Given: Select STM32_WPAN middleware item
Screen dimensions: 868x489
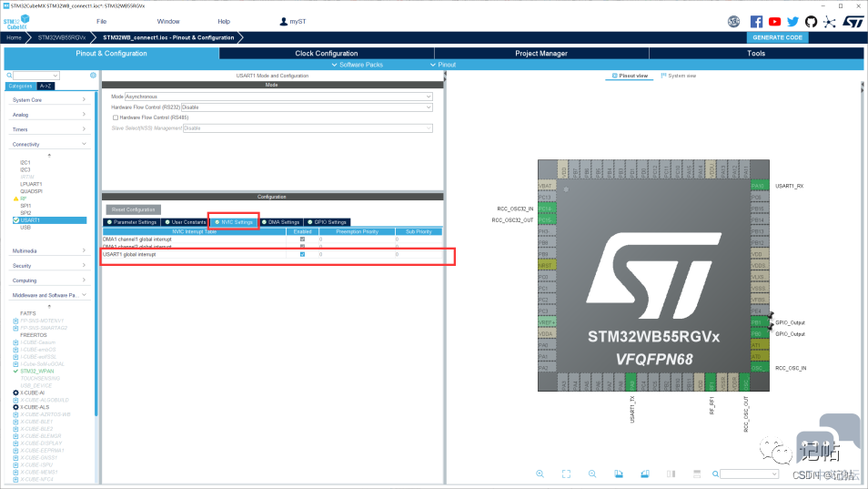Looking at the screenshot, I should pyautogui.click(x=37, y=371).
